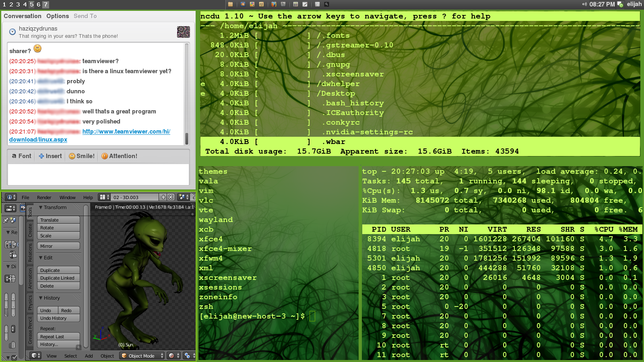Click the Properties editor type icon
Viewport: 644px width, 362px height.
[x=10, y=208]
